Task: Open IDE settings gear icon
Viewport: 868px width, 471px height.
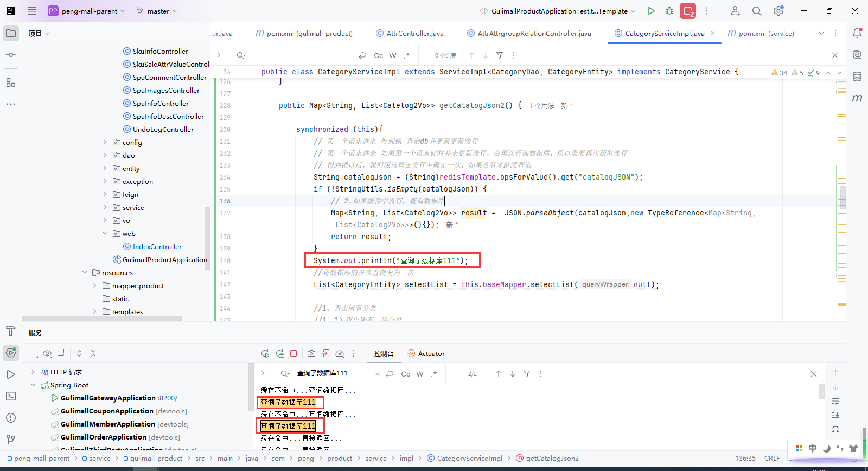Action: [x=778, y=11]
